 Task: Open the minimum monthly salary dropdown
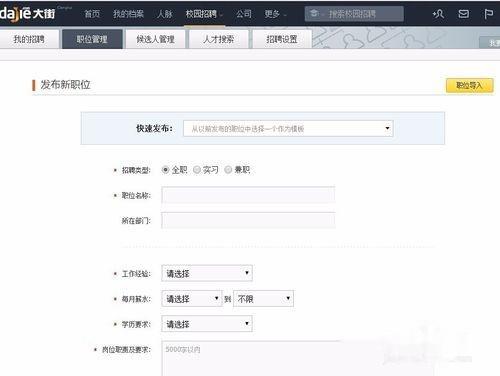(x=192, y=299)
